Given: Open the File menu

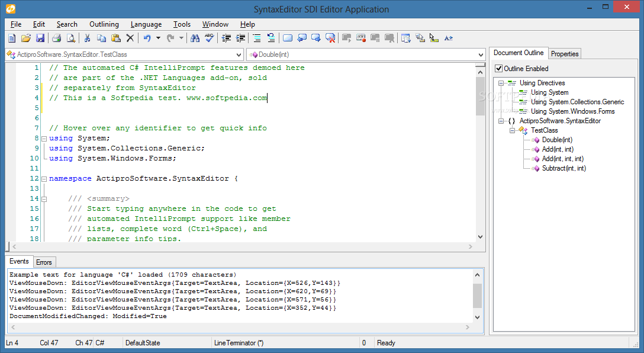Looking at the screenshot, I should 16,24.
